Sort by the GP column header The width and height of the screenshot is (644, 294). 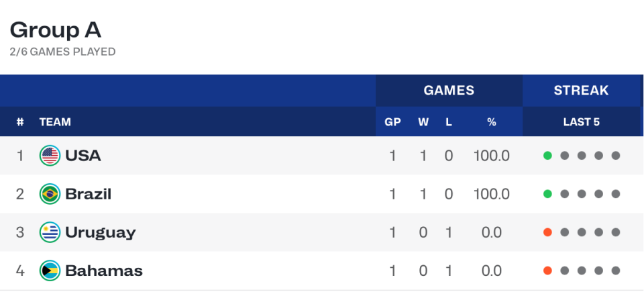392,122
